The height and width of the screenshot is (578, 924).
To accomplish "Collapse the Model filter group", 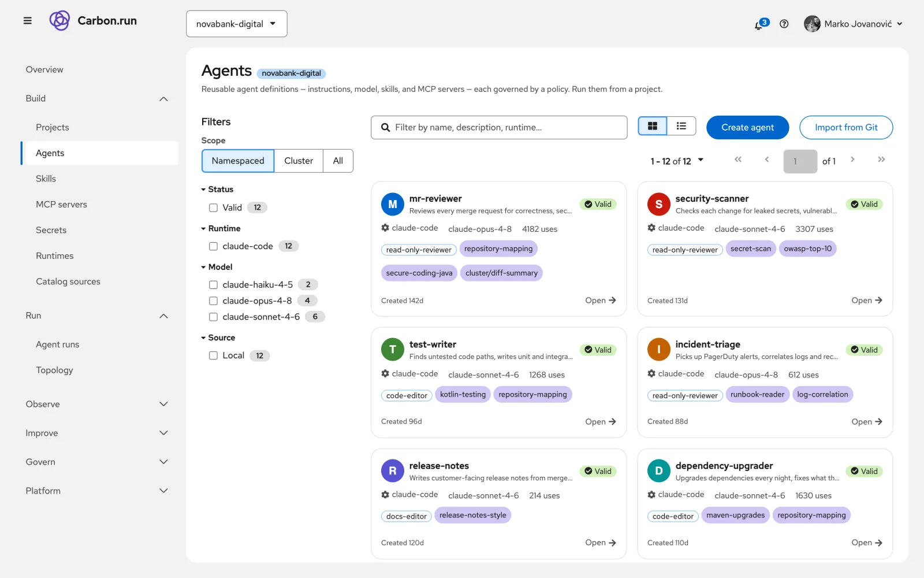I will pyautogui.click(x=217, y=267).
